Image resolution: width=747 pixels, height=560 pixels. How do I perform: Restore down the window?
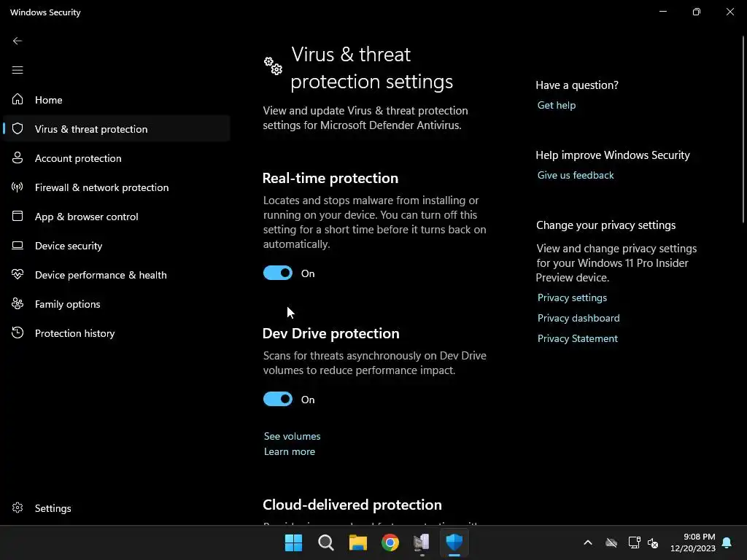[x=697, y=12]
